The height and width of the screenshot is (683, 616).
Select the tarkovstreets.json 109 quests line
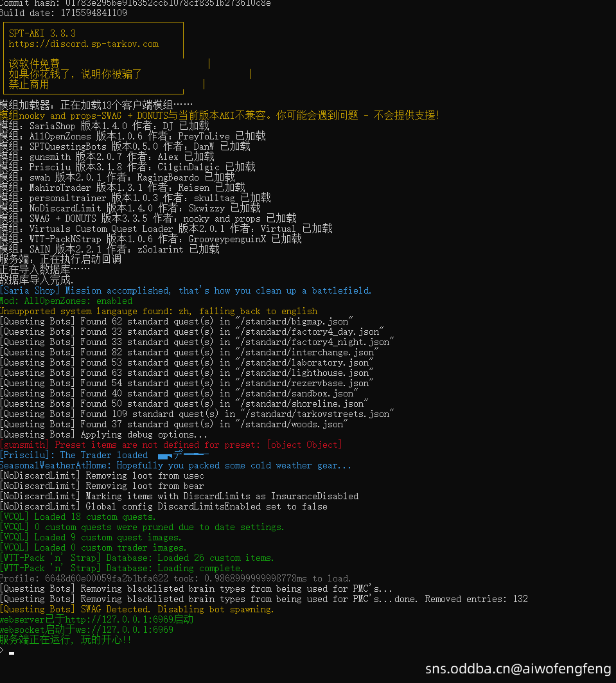(x=197, y=414)
